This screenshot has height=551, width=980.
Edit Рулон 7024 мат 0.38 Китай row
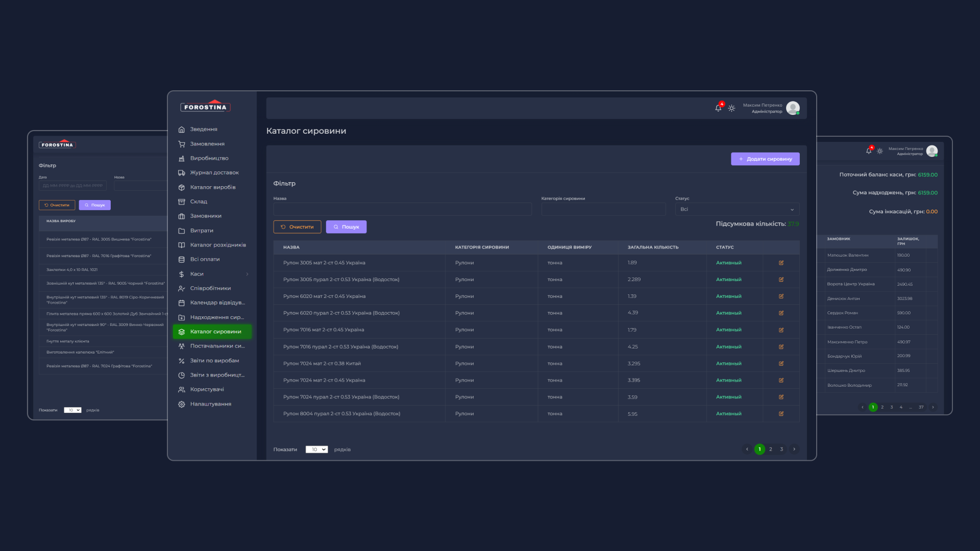(x=781, y=364)
